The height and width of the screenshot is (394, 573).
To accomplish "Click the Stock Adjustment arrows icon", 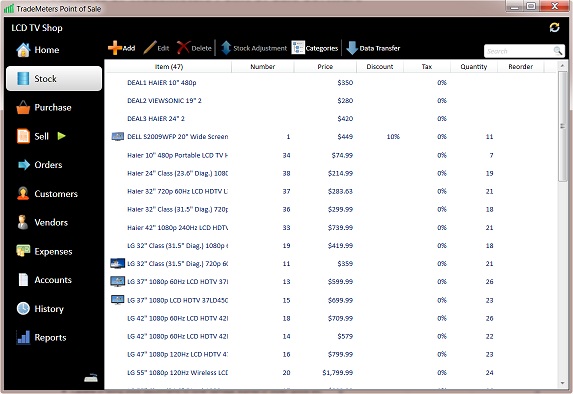I will (226, 48).
